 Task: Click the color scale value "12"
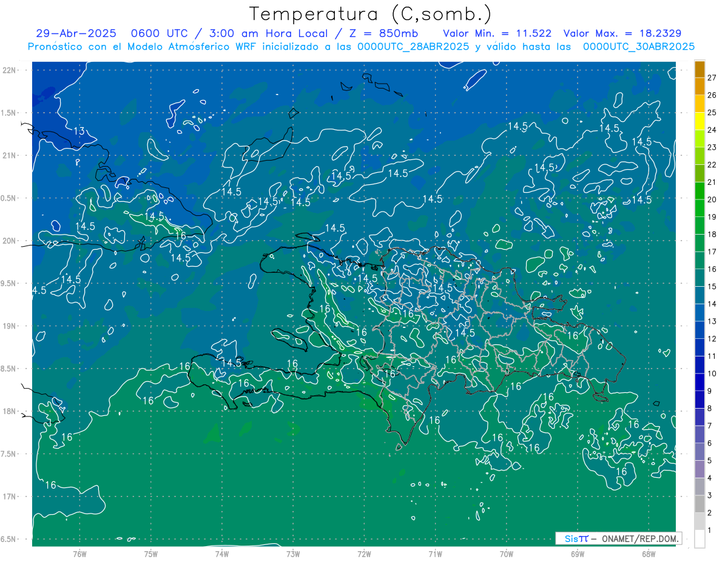coord(712,338)
